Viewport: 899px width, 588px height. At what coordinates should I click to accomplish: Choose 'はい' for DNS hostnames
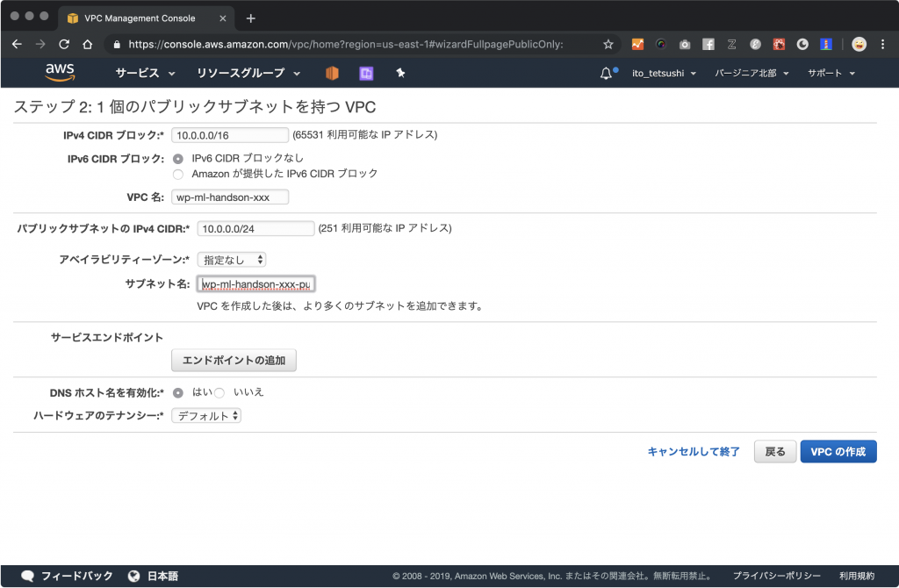[178, 392]
